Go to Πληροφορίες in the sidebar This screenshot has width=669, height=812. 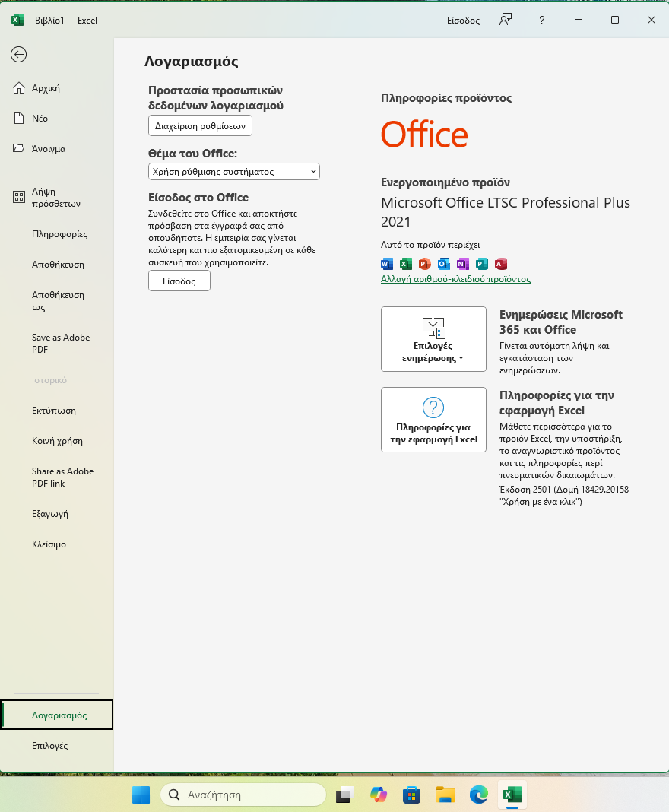click(56, 234)
